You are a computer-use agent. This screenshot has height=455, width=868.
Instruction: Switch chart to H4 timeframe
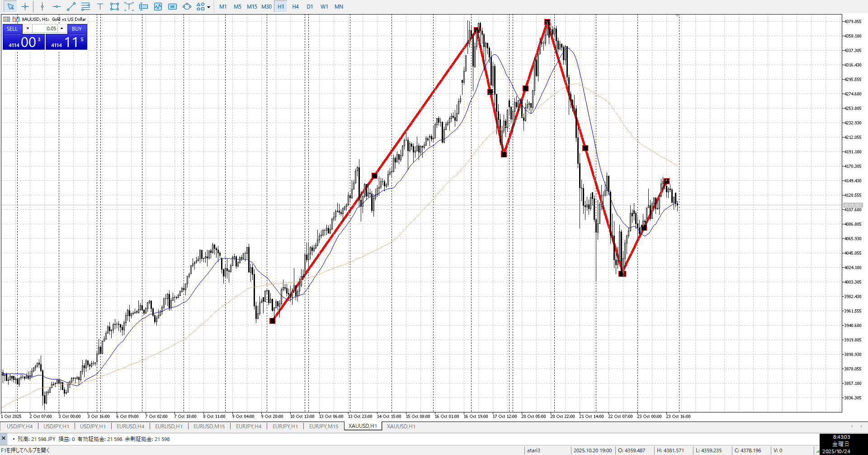(x=295, y=7)
